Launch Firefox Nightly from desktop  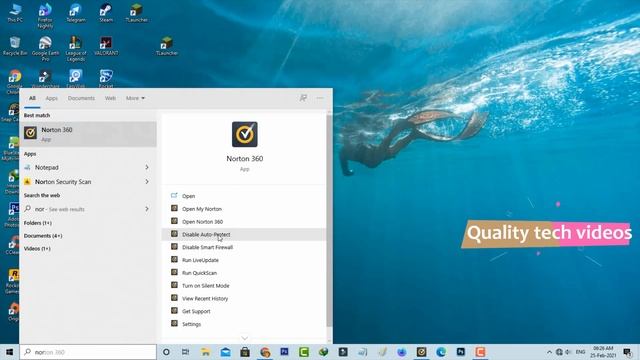pos(45,16)
